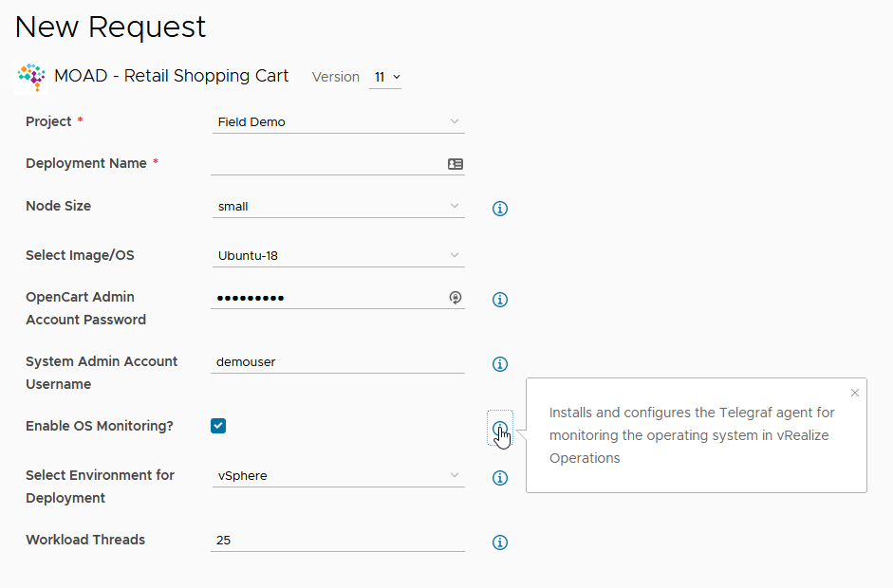This screenshot has height=588, width=893.
Task: Click info icon next to System Admin Username
Action: tap(500, 364)
